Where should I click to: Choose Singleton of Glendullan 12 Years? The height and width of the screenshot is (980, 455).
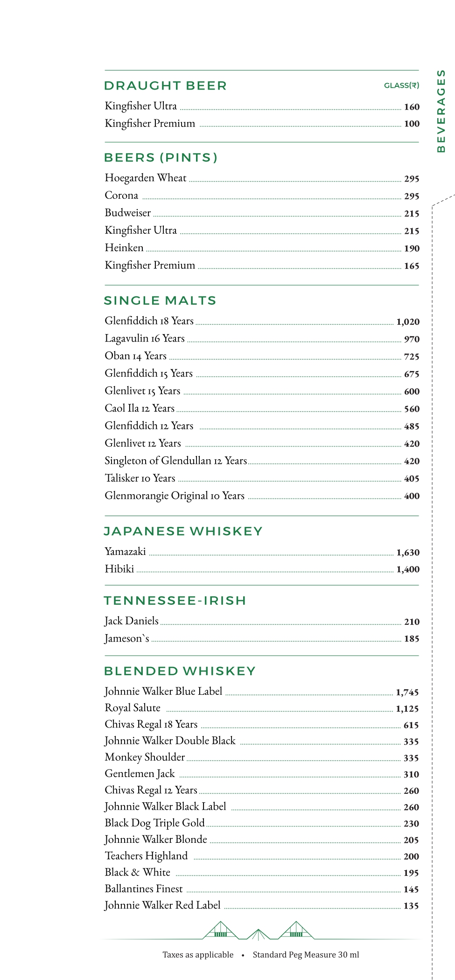tap(175, 461)
